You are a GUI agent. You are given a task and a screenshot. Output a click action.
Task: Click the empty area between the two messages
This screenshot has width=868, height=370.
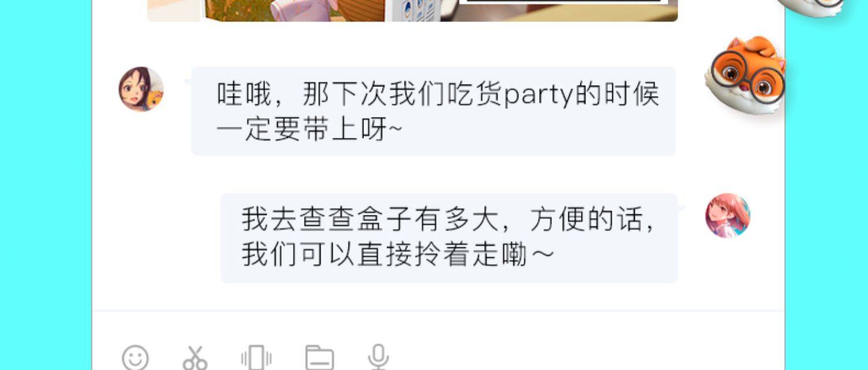click(438, 174)
